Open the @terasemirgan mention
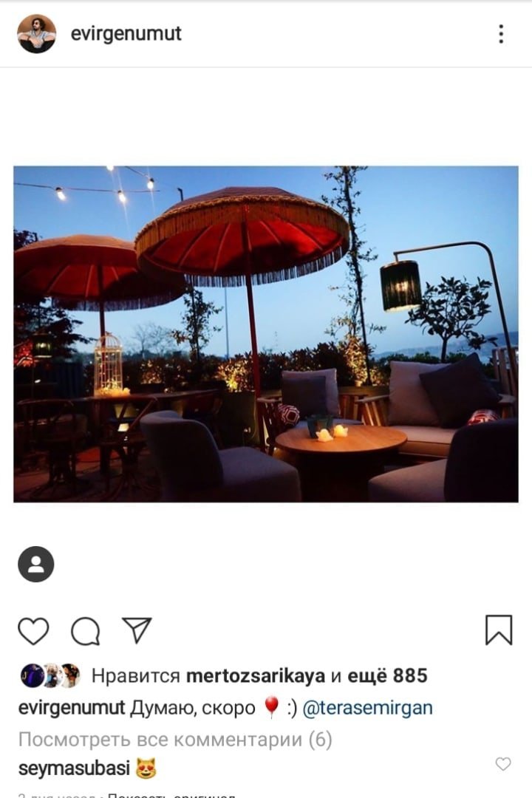Viewport: 532px width, 798px height. click(x=367, y=708)
